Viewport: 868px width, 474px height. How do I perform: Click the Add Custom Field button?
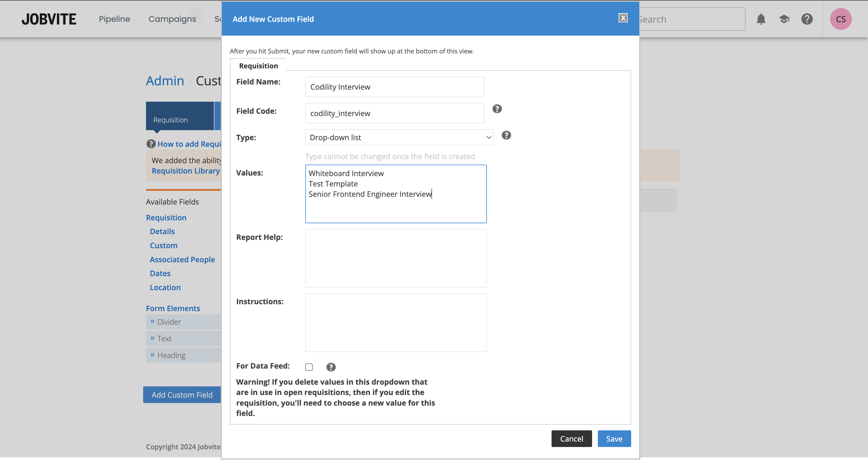(x=182, y=394)
